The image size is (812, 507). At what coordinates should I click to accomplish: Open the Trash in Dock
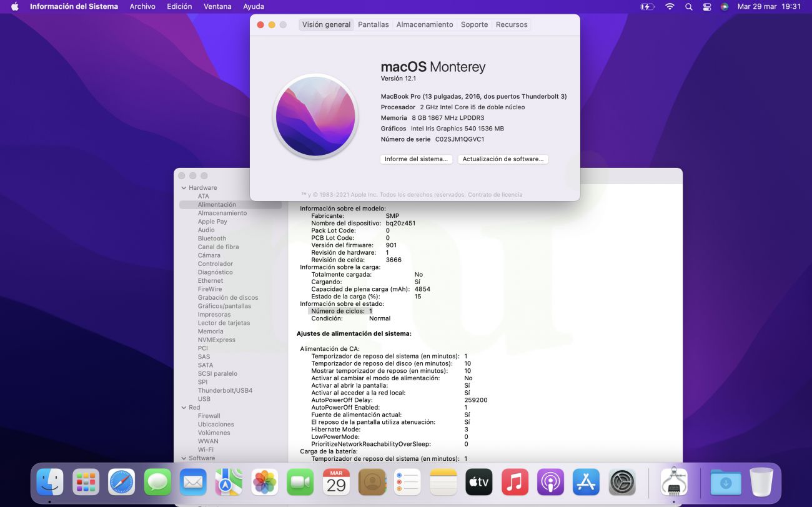[761, 482]
